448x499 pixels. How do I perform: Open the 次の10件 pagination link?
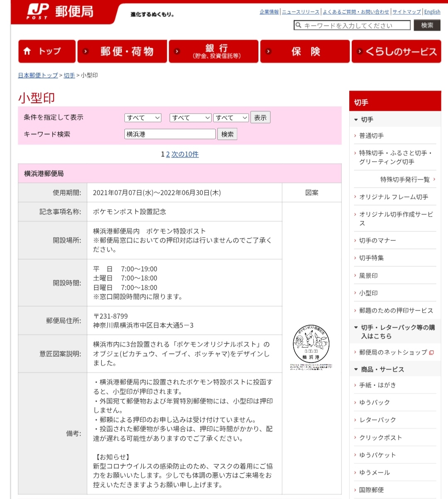[x=185, y=154]
